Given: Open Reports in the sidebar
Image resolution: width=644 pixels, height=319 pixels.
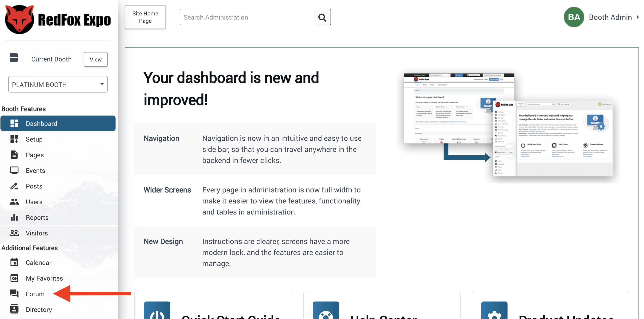Looking at the screenshot, I should click(x=58, y=217).
